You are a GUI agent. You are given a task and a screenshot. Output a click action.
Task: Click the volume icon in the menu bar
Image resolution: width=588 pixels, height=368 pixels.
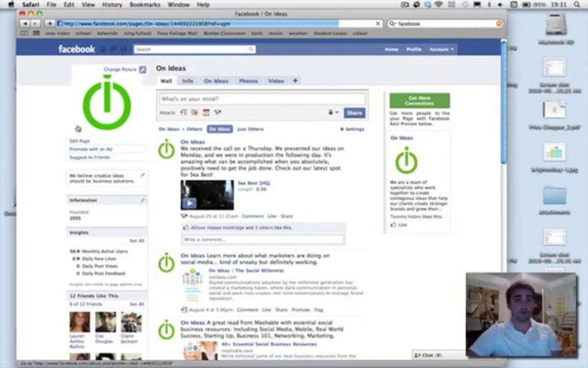pos(500,5)
